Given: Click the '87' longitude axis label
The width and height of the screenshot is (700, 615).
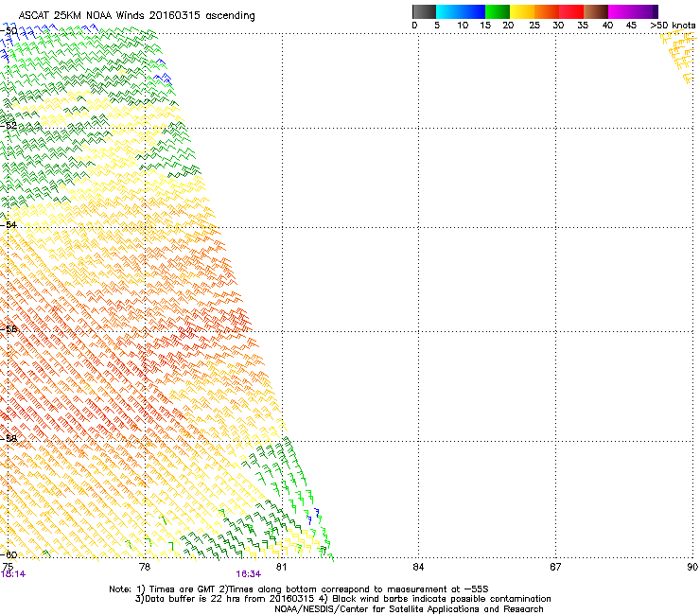Looking at the screenshot, I should point(555,567).
